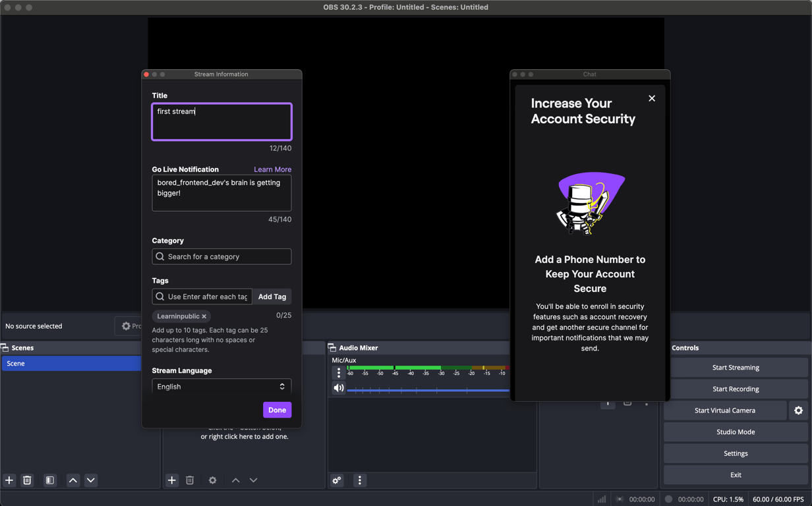Image resolution: width=812 pixels, height=506 pixels.
Task: Open scene filters icon in Scenes dock
Action: (x=50, y=480)
